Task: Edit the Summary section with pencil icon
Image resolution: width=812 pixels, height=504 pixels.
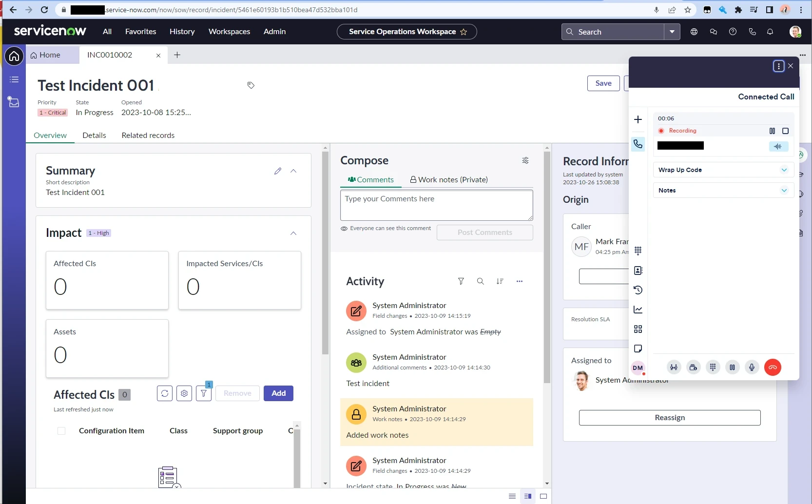Action: (278, 171)
